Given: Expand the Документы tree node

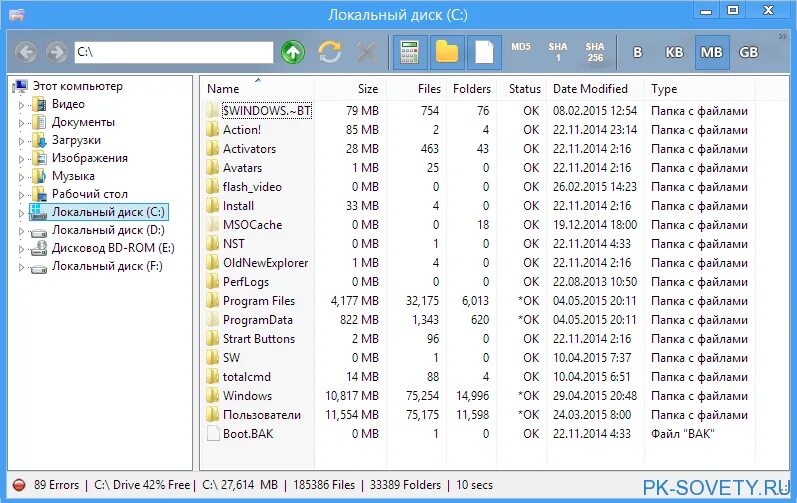Looking at the screenshot, I should 21,123.
